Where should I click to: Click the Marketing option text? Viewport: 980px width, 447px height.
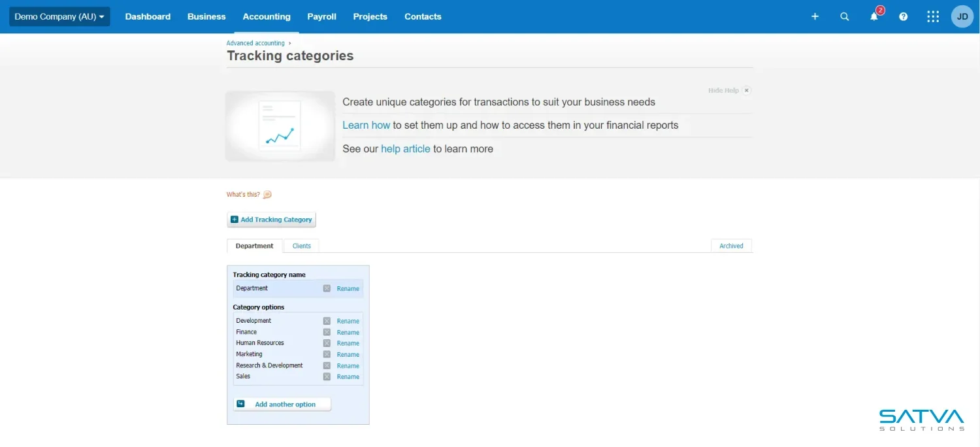pos(249,354)
